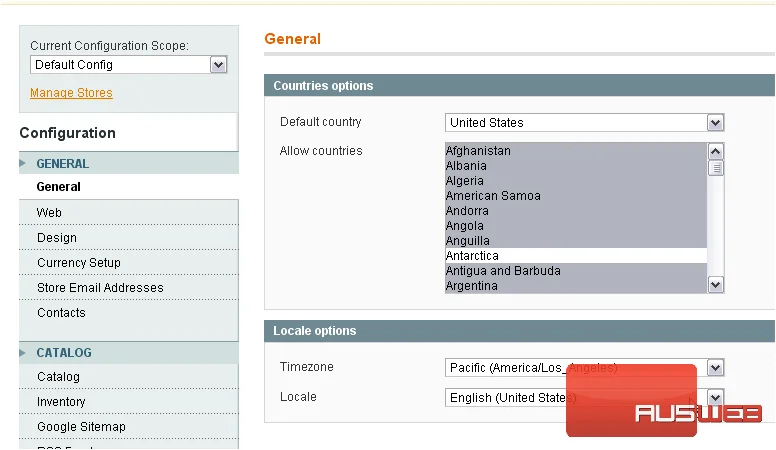Select Antarctica in Allow countries list

pyautogui.click(x=576, y=255)
